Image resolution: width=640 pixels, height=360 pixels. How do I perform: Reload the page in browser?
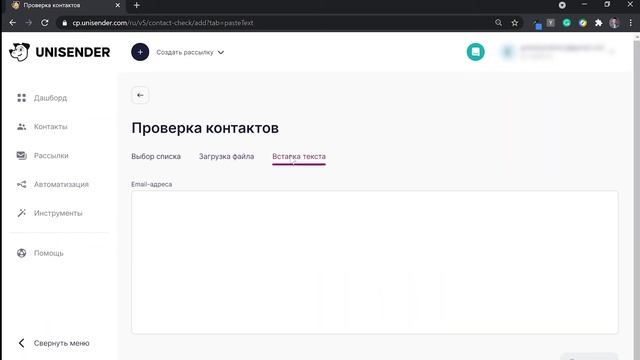point(45,23)
